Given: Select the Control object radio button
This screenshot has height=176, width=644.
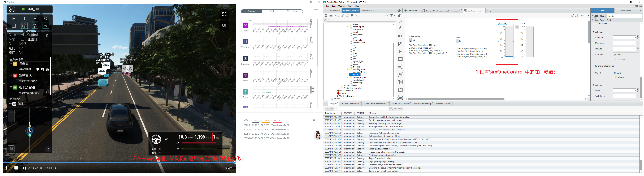Looking at the screenshot, I should [x=615, y=73].
